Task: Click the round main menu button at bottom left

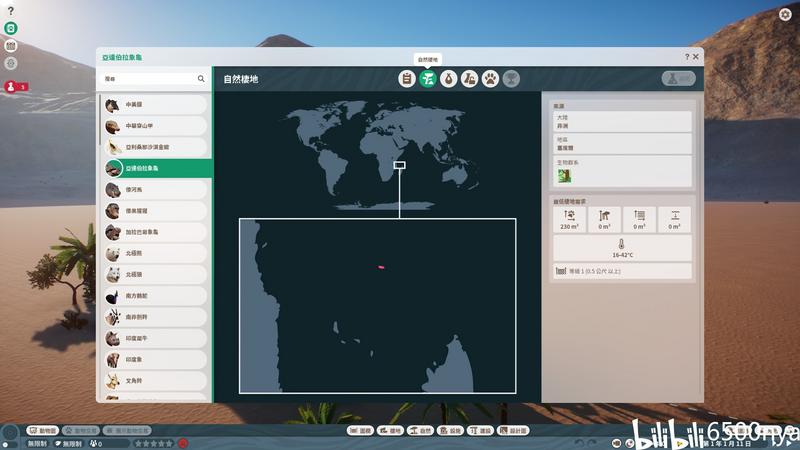Action: point(10,434)
